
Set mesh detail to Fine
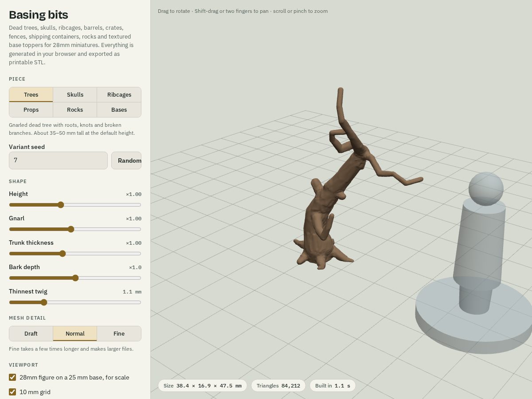coord(119,333)
